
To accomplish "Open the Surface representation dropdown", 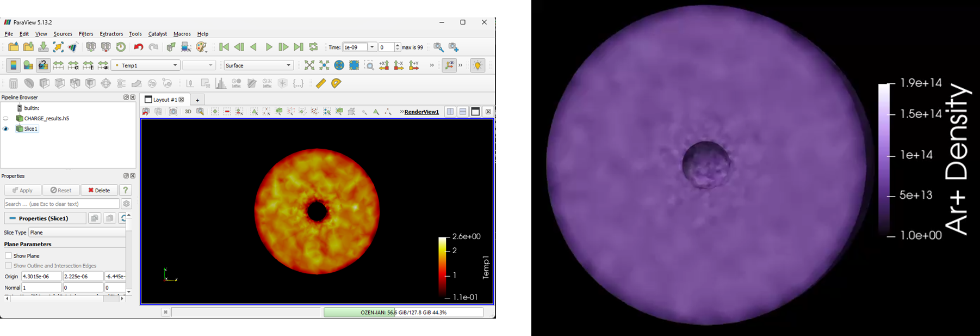I will point(258,65).
